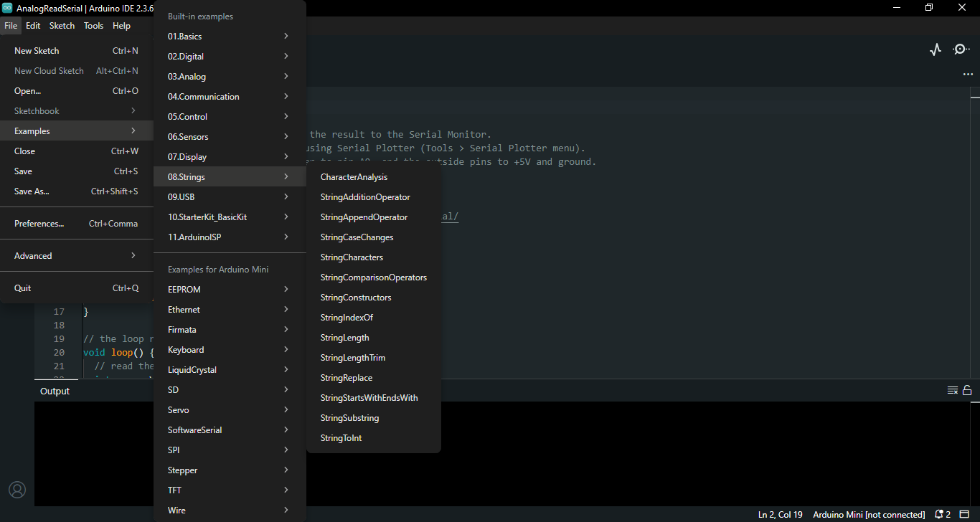The height and width of the screenshot is (522, 980).
Task: Click the editor vertical scrollbar
Action: (975, 215)
